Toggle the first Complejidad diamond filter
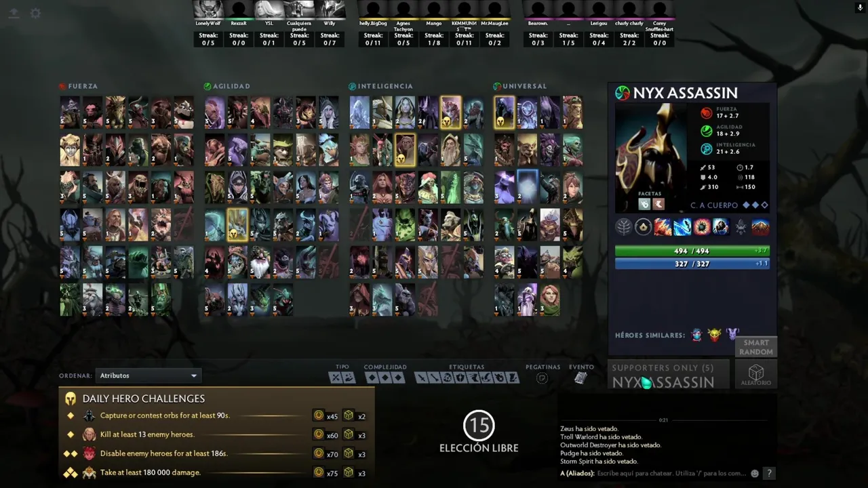 [372, 378]
